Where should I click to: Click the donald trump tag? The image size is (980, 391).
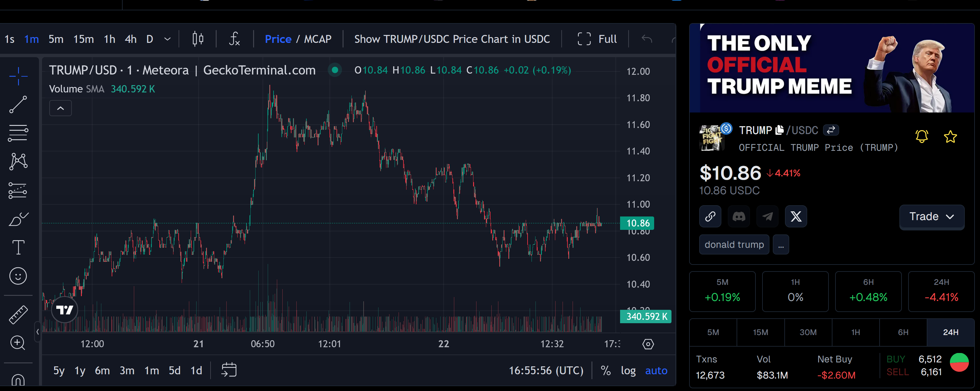pyautogui.click(x=734, y=244)
